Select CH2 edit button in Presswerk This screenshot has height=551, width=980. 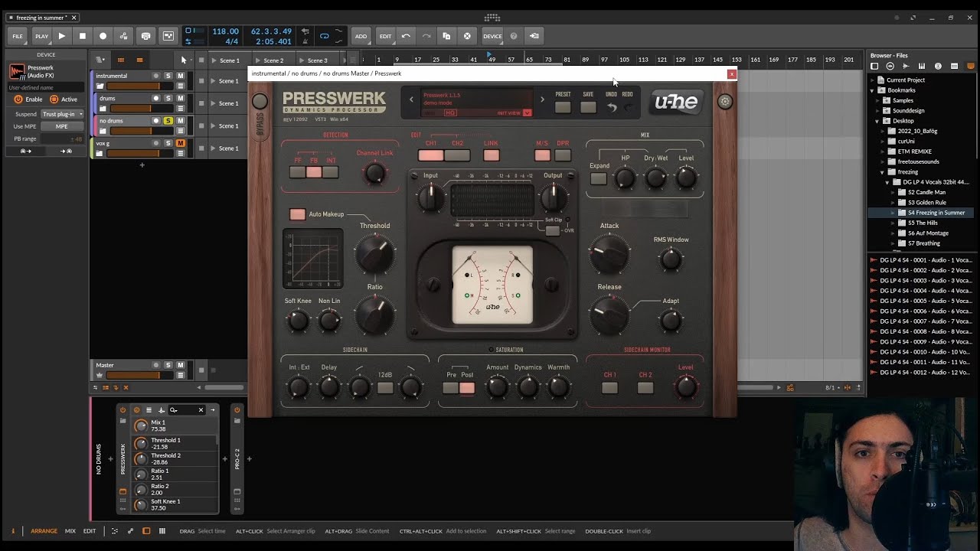tap(457, 155)
